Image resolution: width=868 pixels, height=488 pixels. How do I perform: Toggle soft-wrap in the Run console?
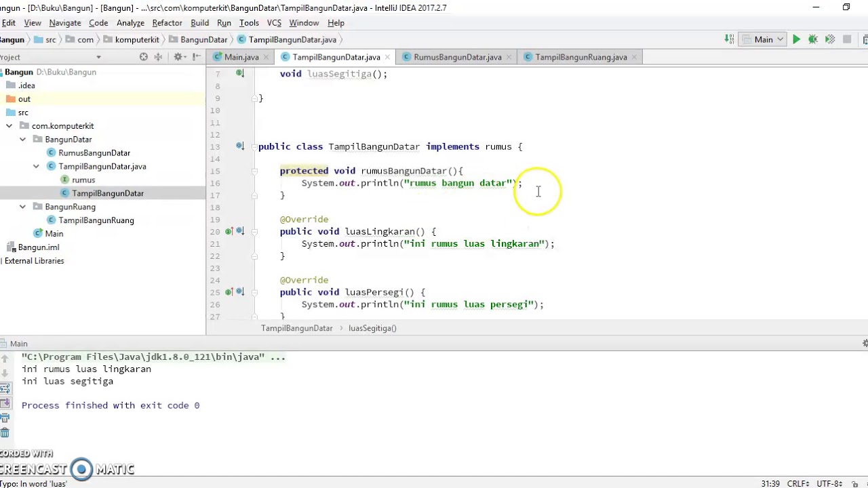tap(5, 388)
